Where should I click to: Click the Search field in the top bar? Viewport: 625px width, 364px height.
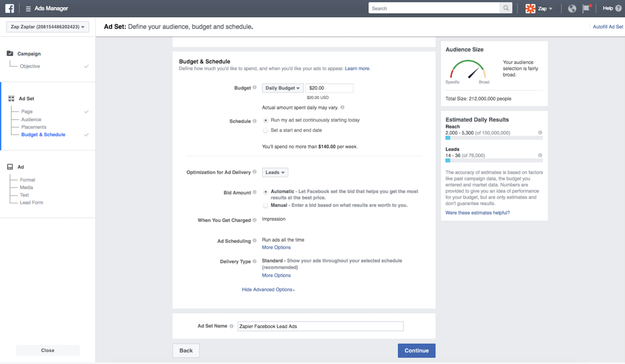tap(434, 8)
